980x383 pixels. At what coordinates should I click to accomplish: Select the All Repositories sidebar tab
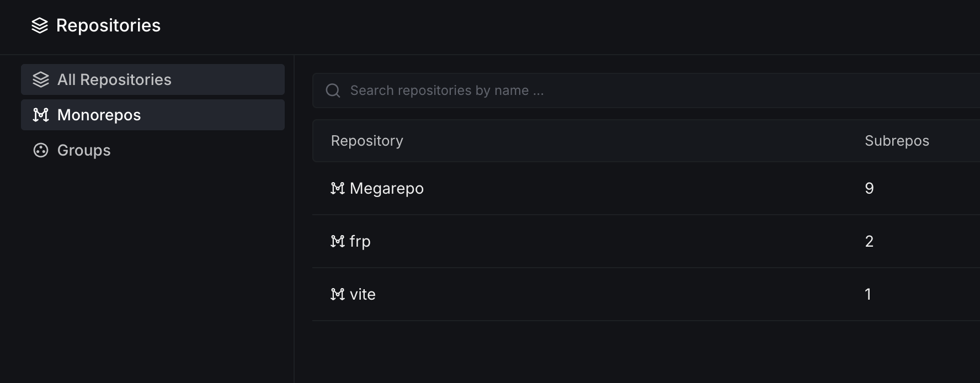[153, 79]
